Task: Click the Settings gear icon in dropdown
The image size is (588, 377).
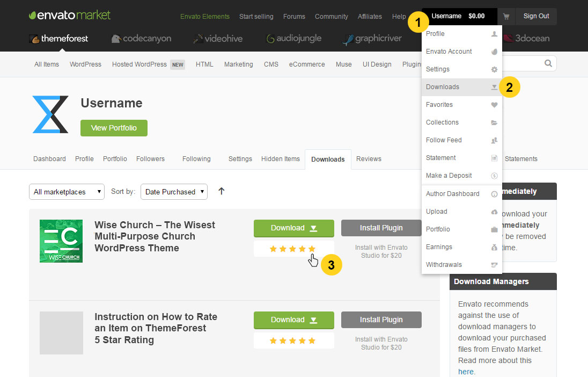Action: pos(494,69)
